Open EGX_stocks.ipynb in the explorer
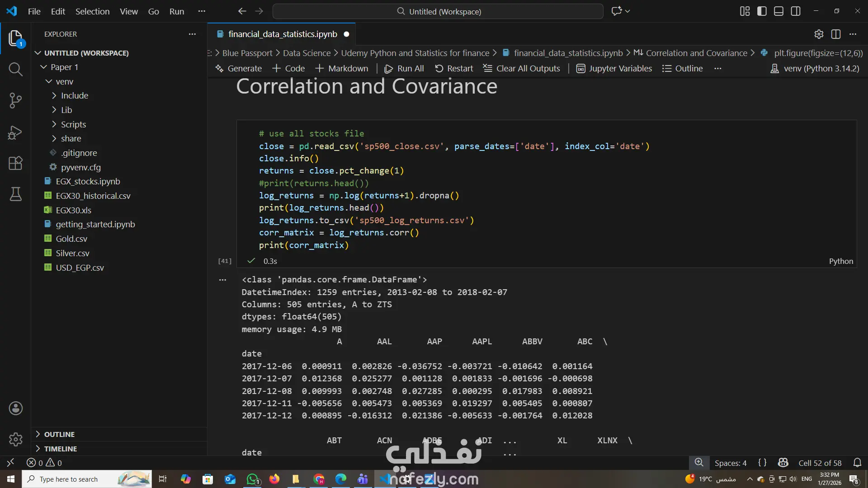This screenshot has width=868, height=488. [88, 181]
